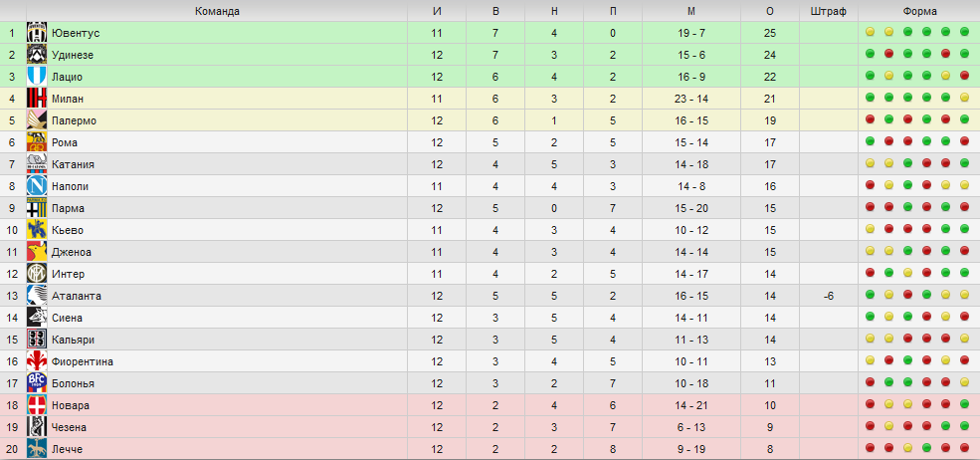
Task: Click the Parma club crest icon
Action: [36, 208]
